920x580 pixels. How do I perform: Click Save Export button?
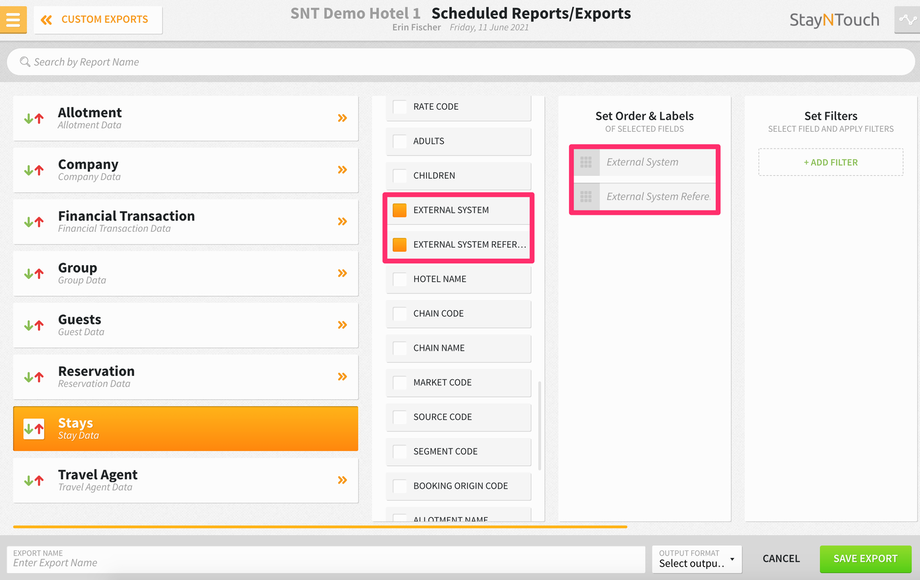click(x=865, y=559)
